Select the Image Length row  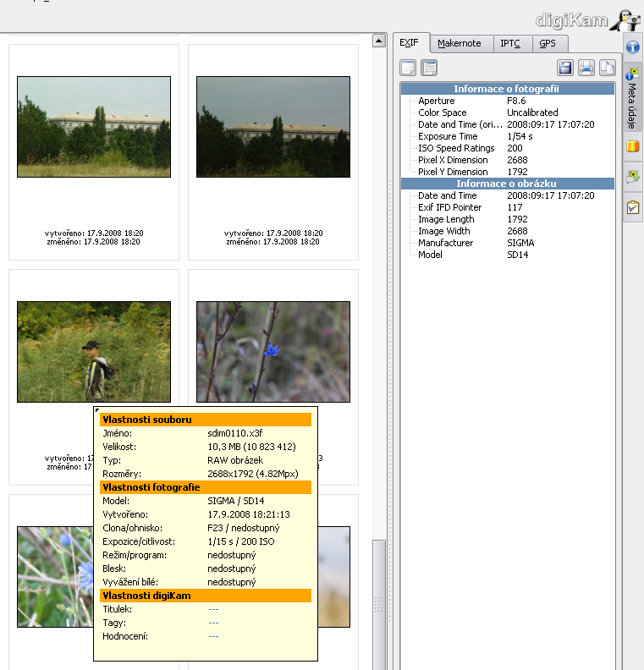coord(507,219)
